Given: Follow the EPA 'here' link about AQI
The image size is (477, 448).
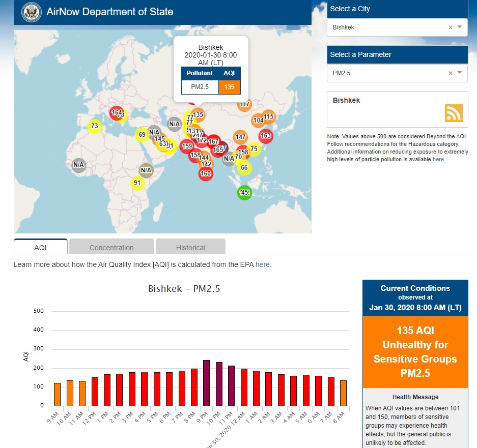Looking at the screenshot, I should [263, 264].
